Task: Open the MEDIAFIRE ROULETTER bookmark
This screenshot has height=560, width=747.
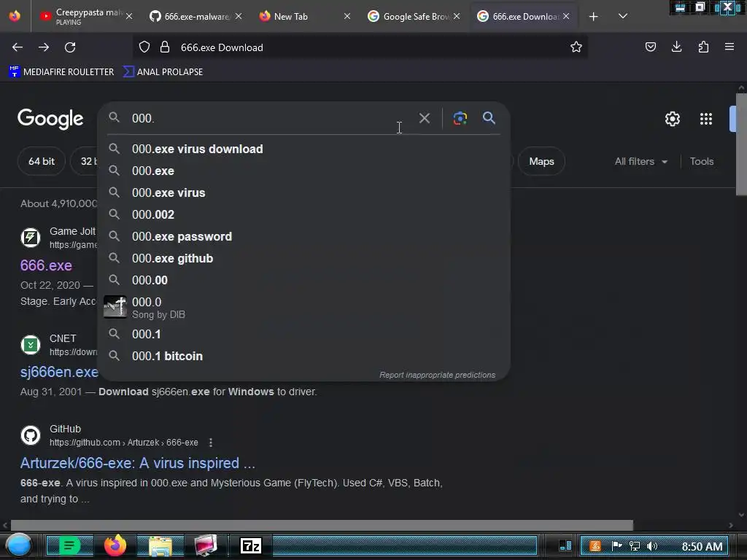Action: pyautogui.click(x=61, y=72)
